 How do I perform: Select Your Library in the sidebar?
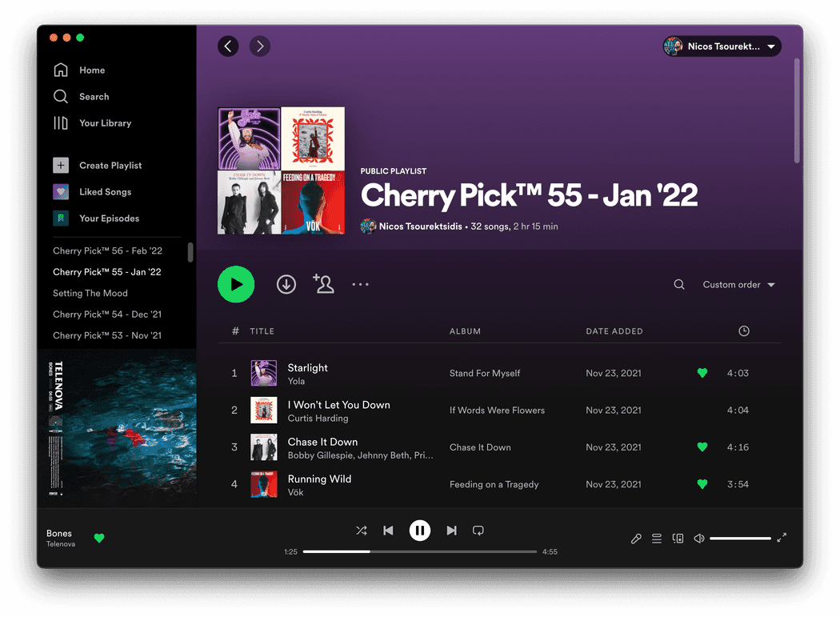tap(104, 122)
